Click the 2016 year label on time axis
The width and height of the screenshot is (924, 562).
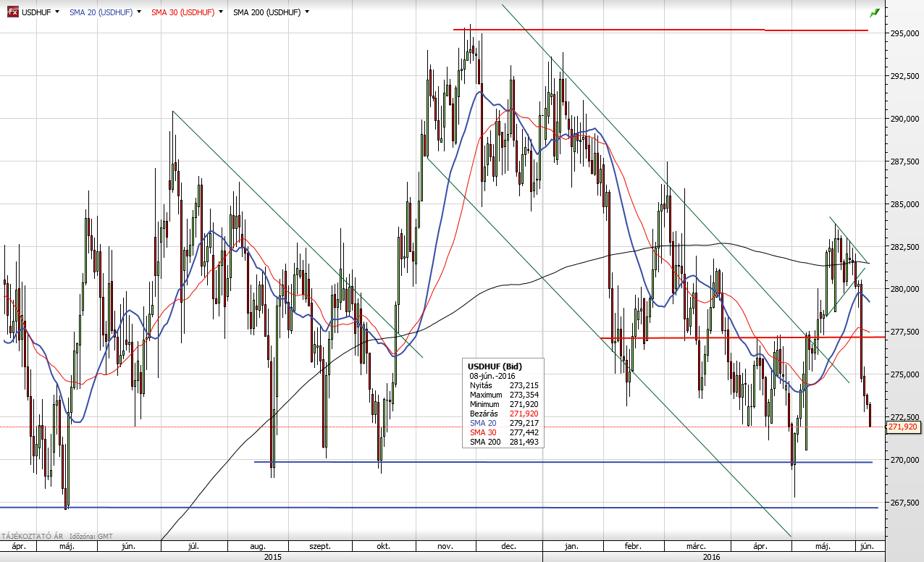pos(712,557)
